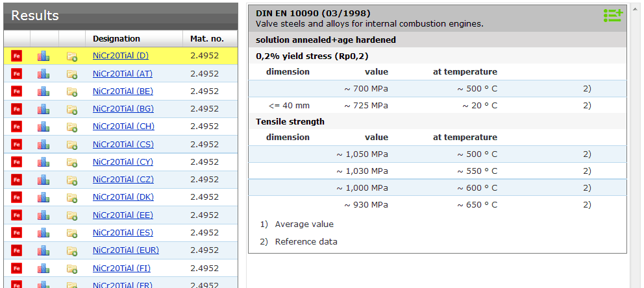Image resolution: width=644 pixels, height=288 pixels.
Task: Click the yield stress row with dimension <= 40 mm
Action: tap(437, 105)
